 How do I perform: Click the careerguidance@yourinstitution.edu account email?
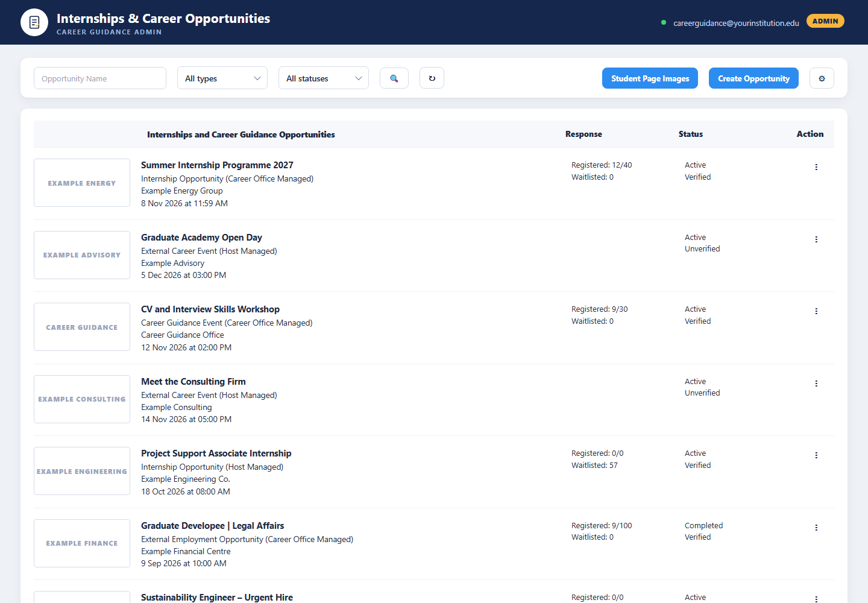pos(736,23)
